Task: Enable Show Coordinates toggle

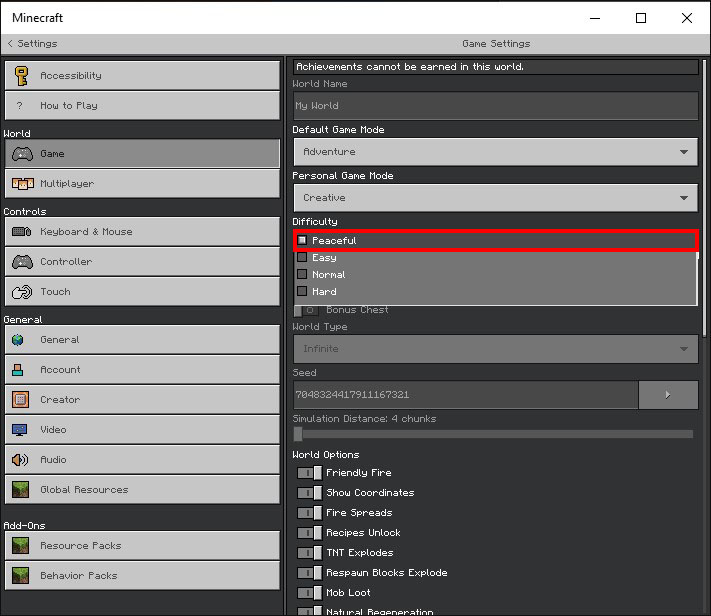Action: pos(309,493)
